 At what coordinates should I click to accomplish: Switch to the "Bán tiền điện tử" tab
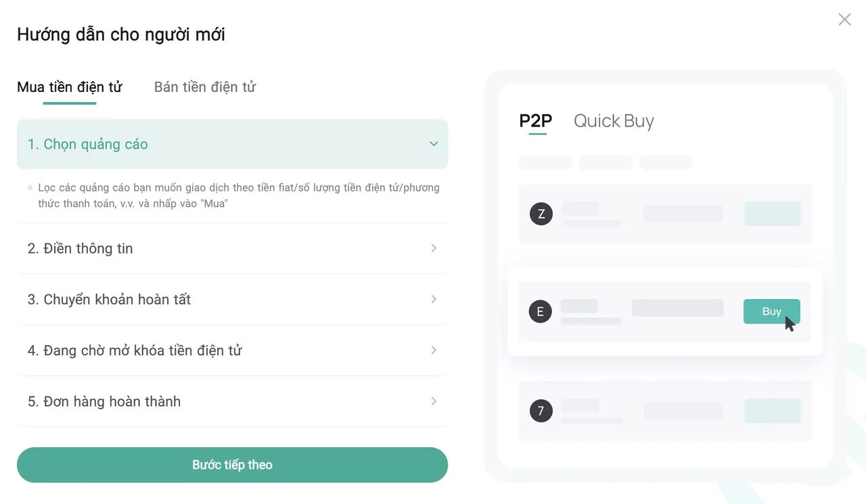tap(205, 87)
